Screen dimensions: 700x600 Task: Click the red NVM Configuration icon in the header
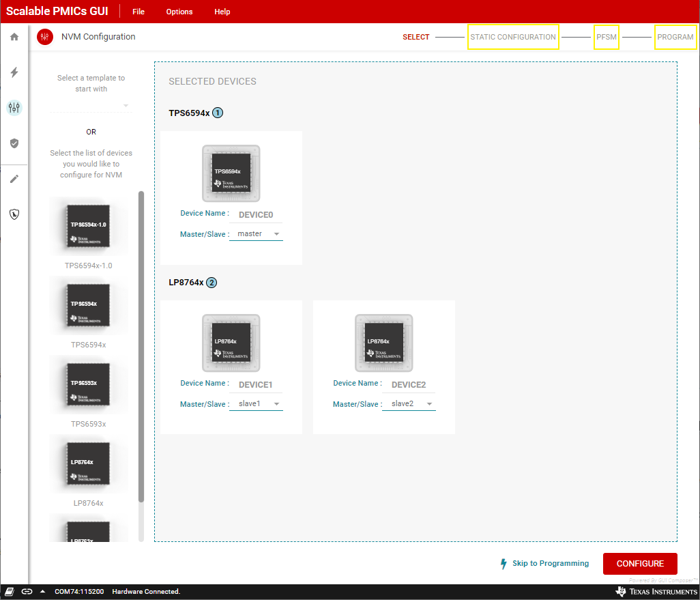[x=44, y=37]
